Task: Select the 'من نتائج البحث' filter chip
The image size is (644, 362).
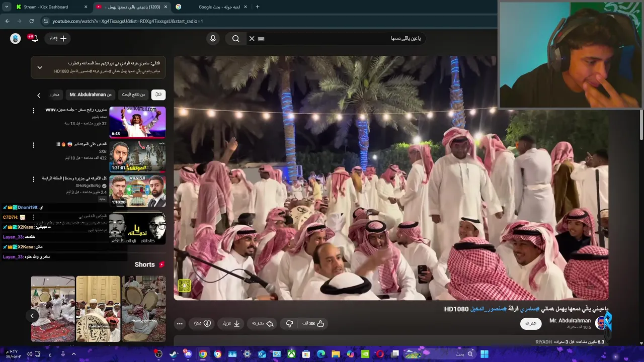Action: [133, 95]
